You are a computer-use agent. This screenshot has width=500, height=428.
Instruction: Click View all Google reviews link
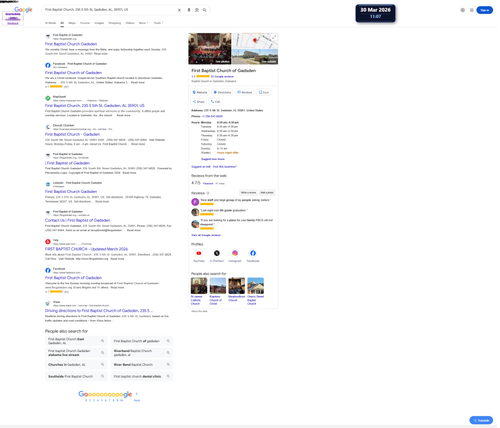point(206,235)
